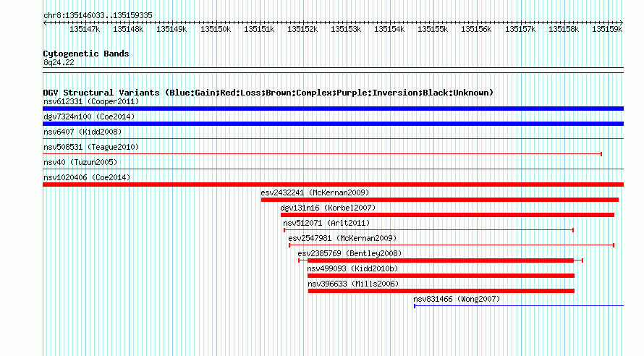Click the nsv612331 (Cooper2011) variant label
644x356 pixels.
click(91, 101)
